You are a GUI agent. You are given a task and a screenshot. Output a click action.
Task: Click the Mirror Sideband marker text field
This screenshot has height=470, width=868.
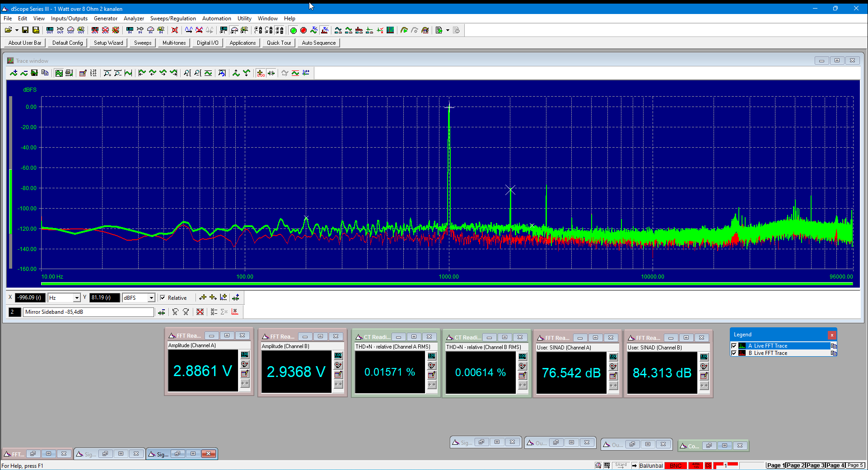click(89, 312)
